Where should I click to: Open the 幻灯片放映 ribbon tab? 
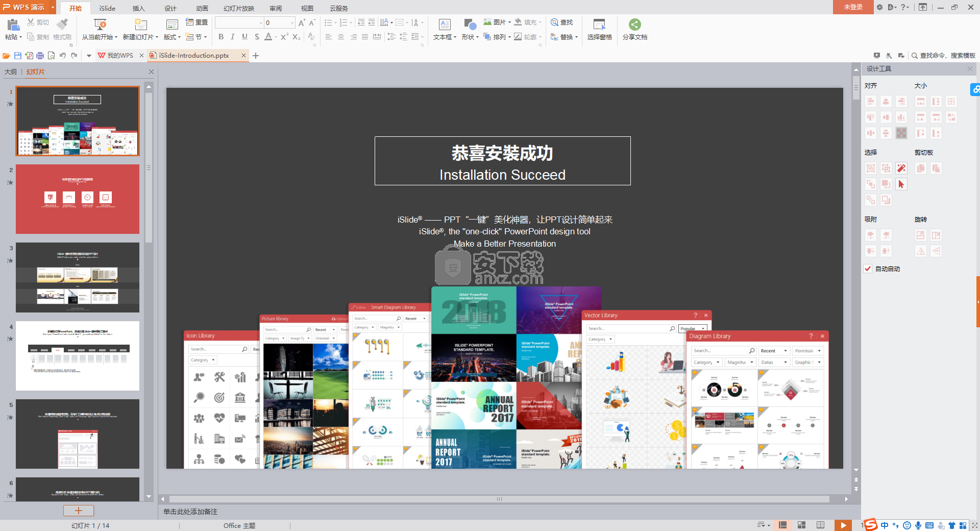239,8
